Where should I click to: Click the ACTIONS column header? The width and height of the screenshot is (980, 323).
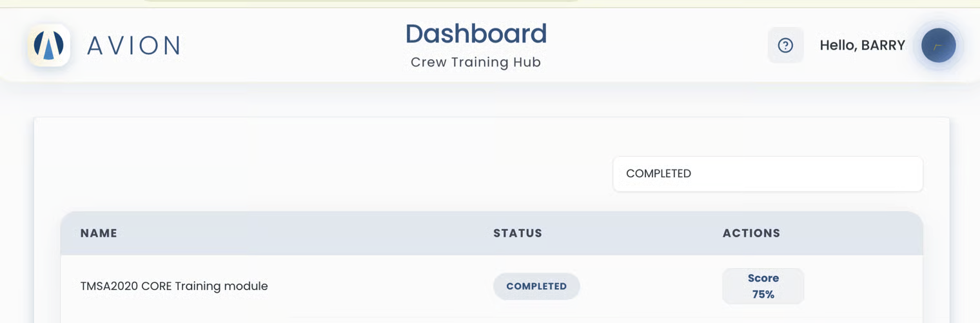[751, 233]
